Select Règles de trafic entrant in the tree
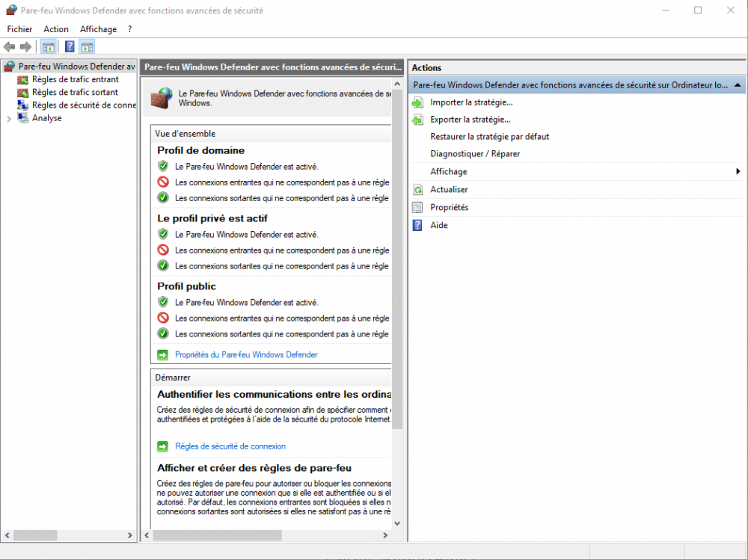Screen dimensions: 748x560 click(x=75, y=79)
